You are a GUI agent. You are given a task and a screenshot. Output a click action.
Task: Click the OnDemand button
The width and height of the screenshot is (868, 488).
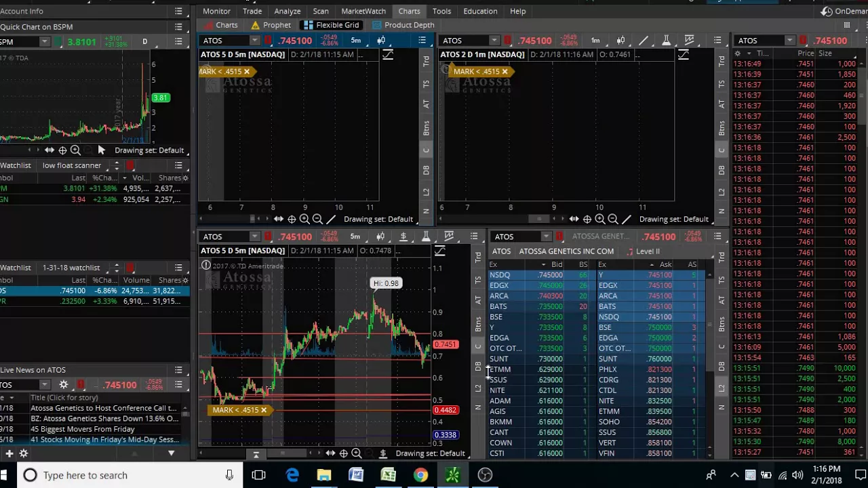[x=844, y=11]
